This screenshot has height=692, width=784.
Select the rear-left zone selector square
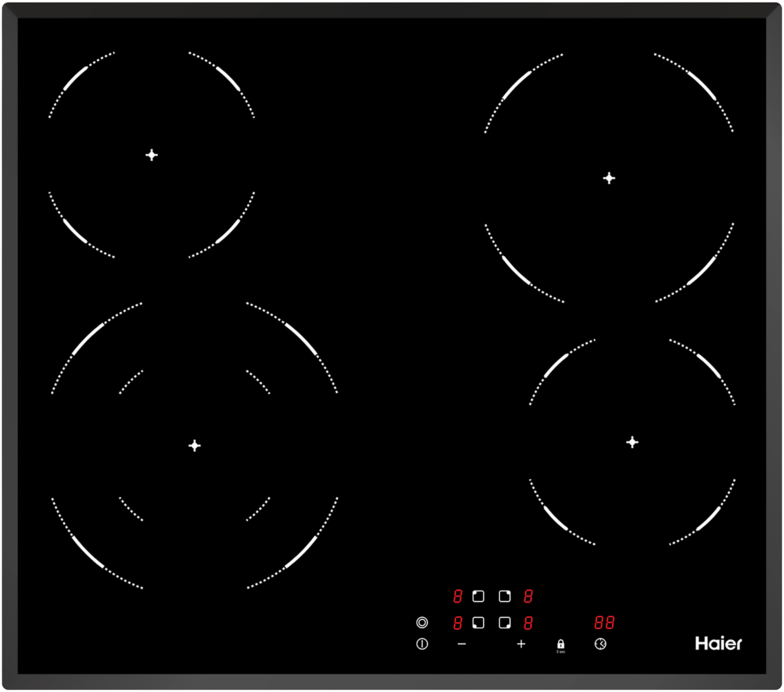coord(478,596)
